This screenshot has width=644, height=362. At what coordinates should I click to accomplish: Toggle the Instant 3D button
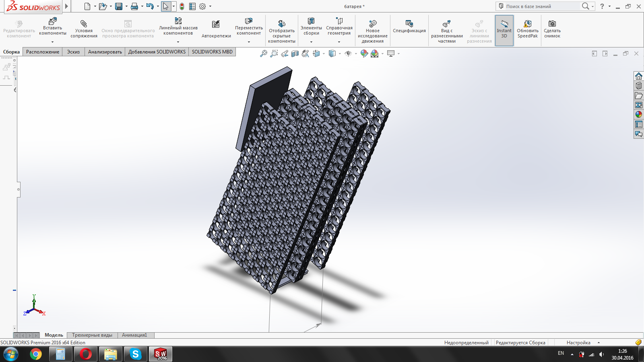(504, 31)
